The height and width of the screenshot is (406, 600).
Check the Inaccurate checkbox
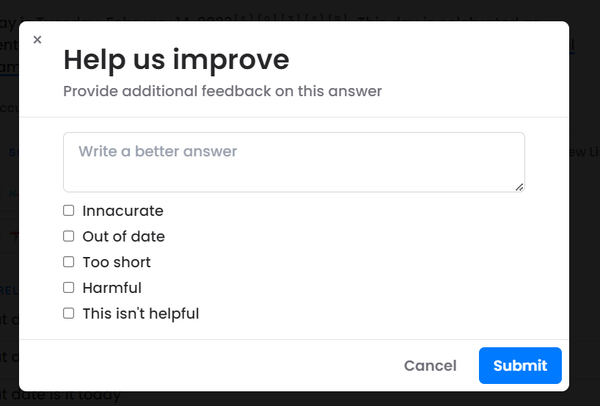click(69, 211)
